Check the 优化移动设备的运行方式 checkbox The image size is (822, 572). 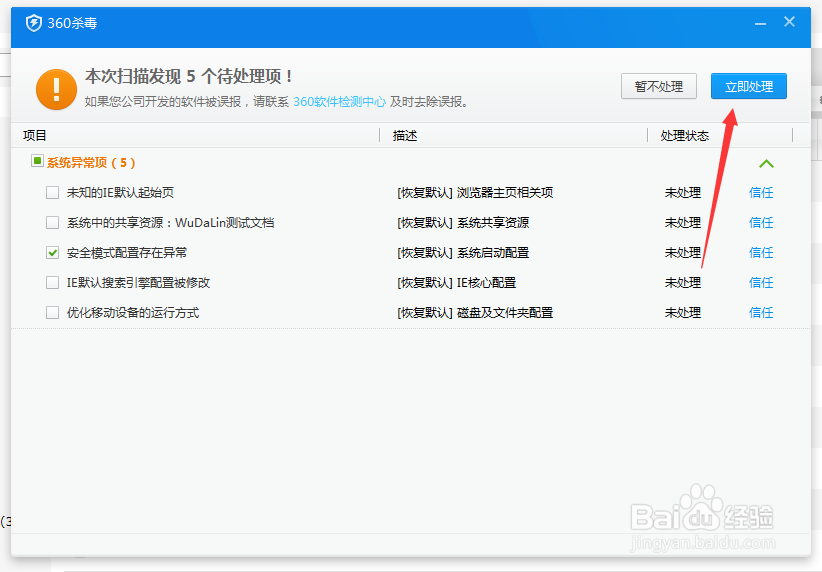pyautogui.click(x=52, y=313)
